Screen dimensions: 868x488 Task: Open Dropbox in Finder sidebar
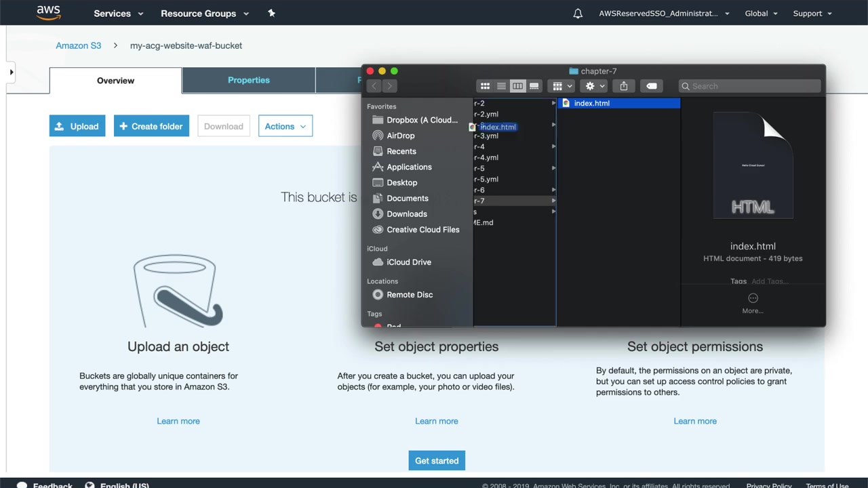414,120
